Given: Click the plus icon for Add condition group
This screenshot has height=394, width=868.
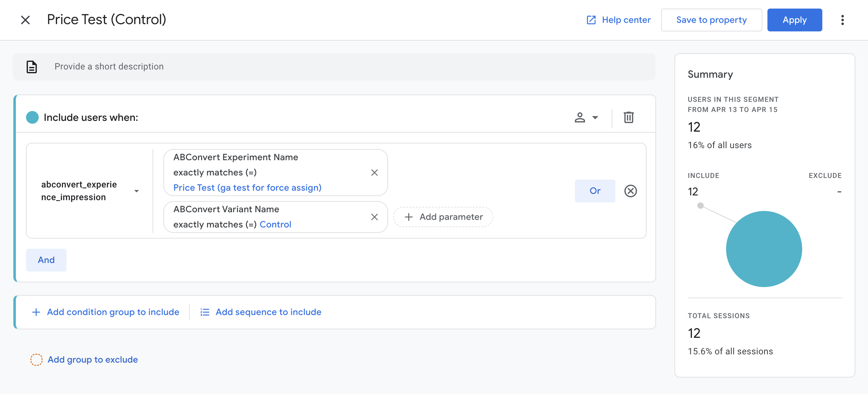Looking at the screenshot, I should (36, 312).
